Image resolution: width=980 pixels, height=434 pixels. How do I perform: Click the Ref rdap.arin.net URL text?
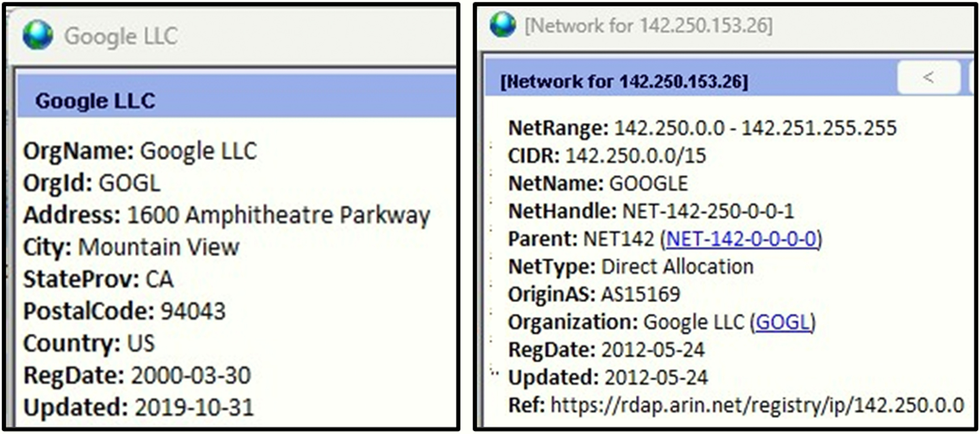point(757,406)
